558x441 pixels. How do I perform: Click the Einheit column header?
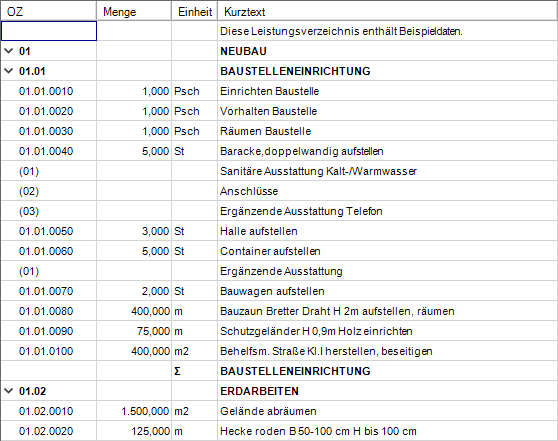(195, 11)
